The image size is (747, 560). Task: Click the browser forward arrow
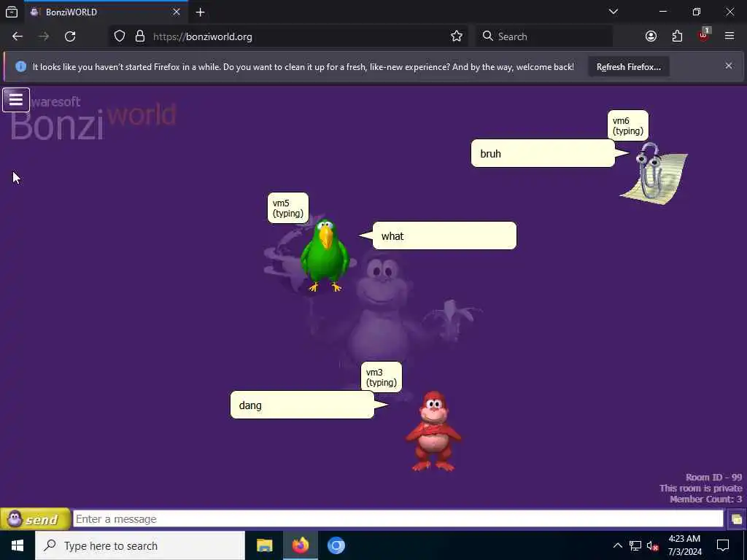(44, 36)
